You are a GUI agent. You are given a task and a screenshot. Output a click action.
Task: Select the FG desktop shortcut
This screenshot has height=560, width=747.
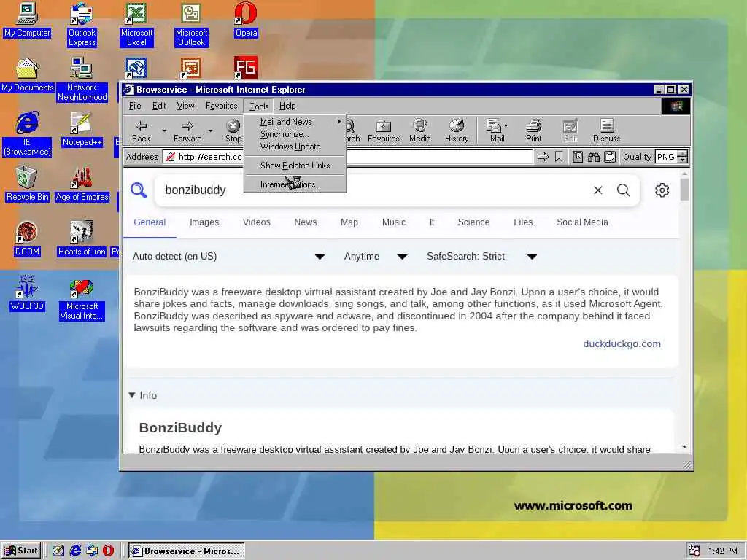coord(246,68)
